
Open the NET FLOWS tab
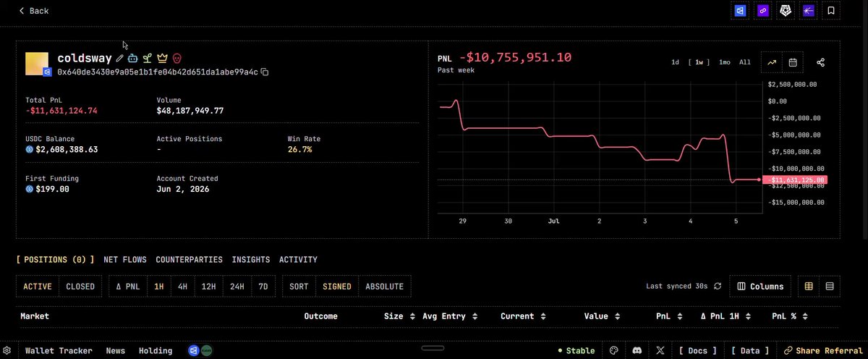pyautogui.click(x=125, y=259)
